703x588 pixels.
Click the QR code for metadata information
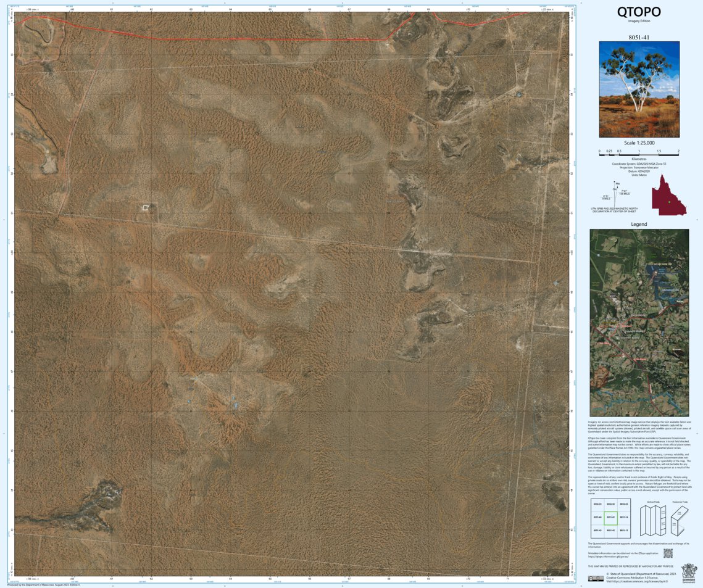(x=668, y=553)
